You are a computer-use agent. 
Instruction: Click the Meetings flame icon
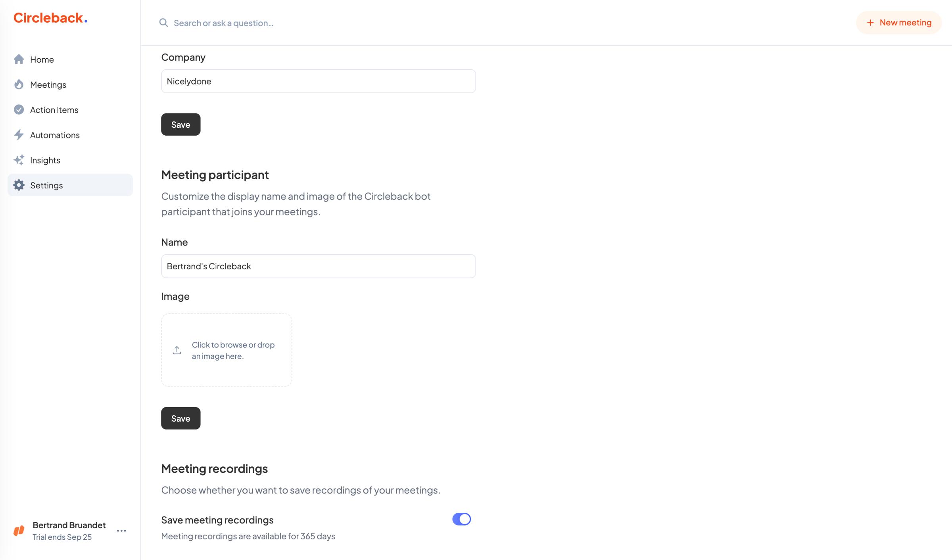pyautogui.click(x=19, y=84)
